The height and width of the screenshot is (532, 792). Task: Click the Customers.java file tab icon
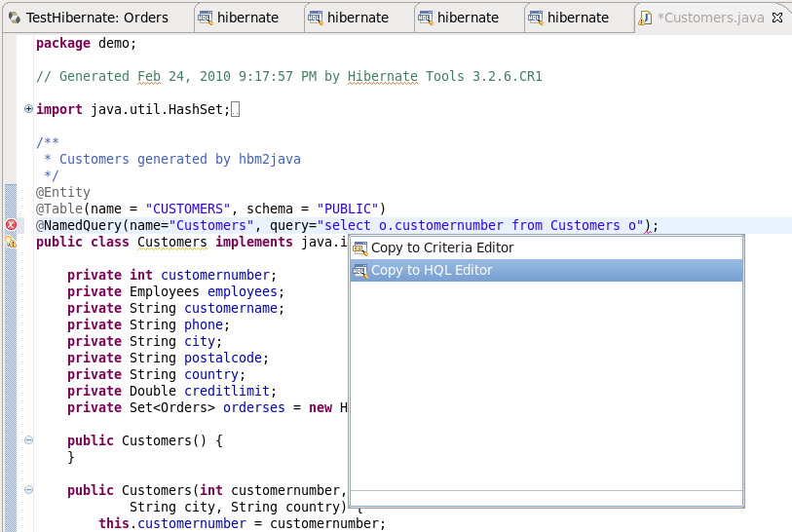click(x=646, y=18)
